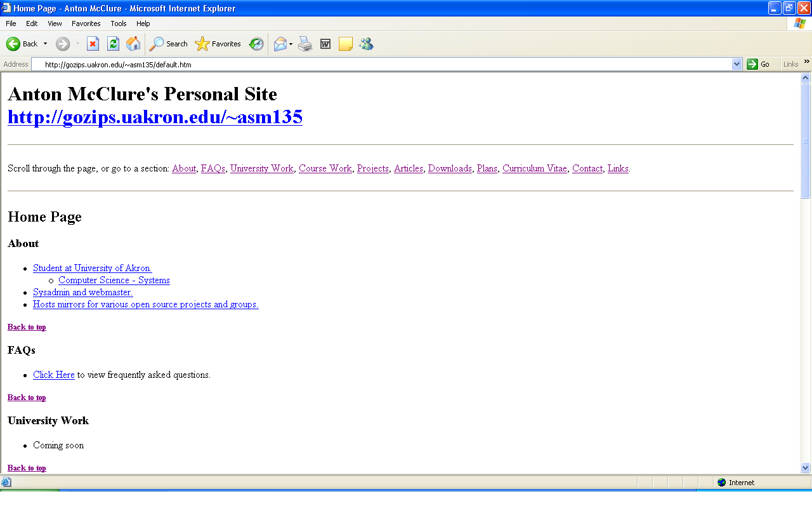Image resolution: width=812 pixels, height=508 pixels.
Task: Click the vertical scrollbar down arrow
Action: point(806,468)
